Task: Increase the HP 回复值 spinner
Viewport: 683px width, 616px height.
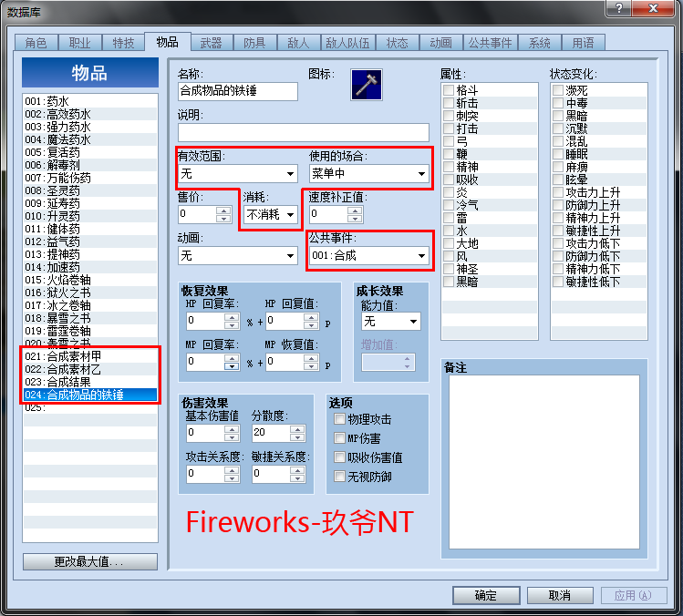Action: tap(311, 317)
